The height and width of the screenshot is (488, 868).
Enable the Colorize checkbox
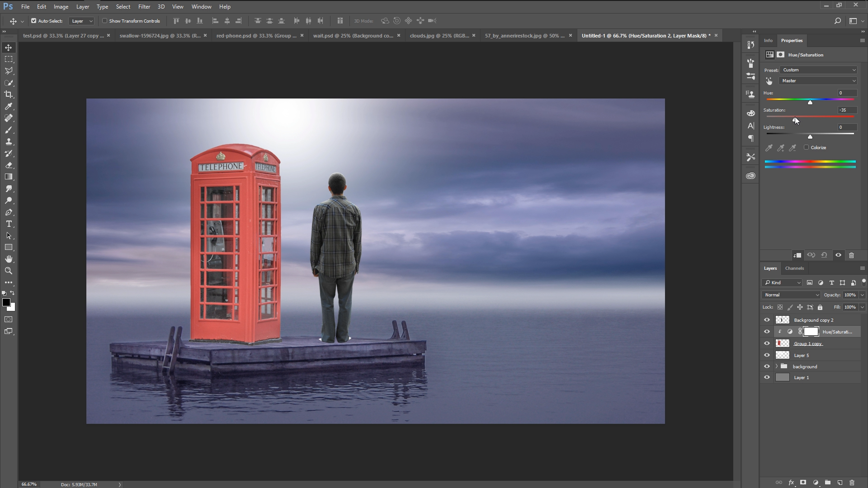pos(806,147)
